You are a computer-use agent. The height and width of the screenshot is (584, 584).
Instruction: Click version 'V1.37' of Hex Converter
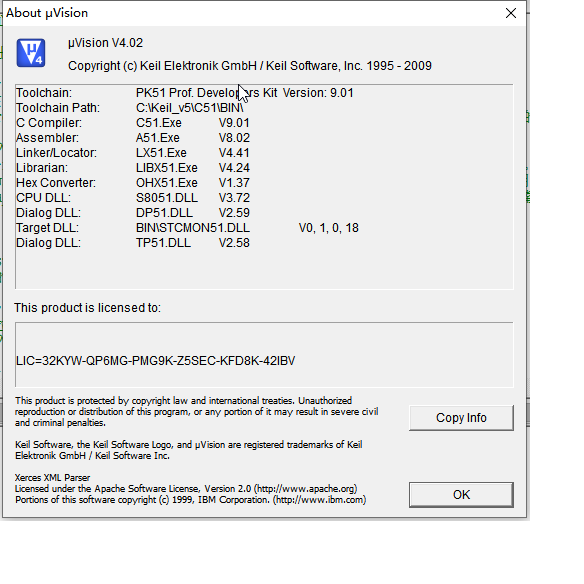[x=234, y=183]
